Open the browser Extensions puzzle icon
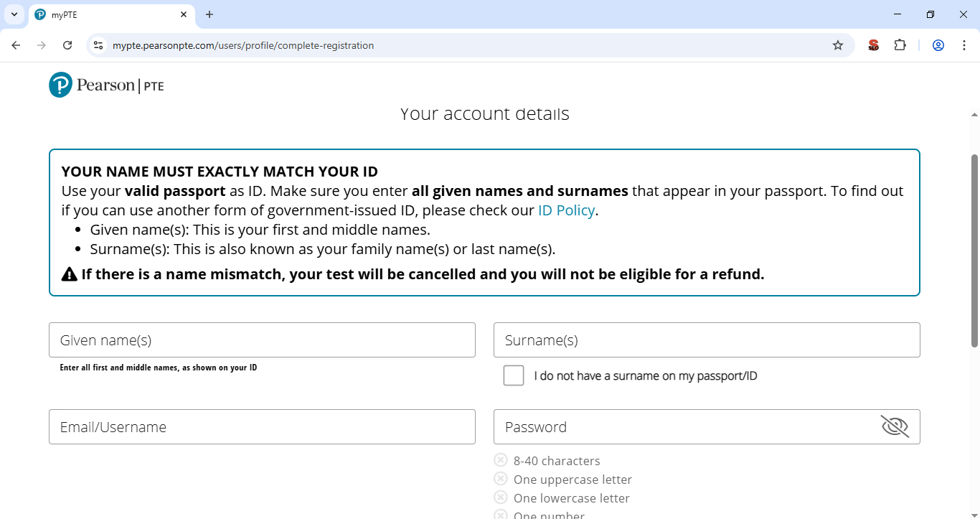 [900, 45]
